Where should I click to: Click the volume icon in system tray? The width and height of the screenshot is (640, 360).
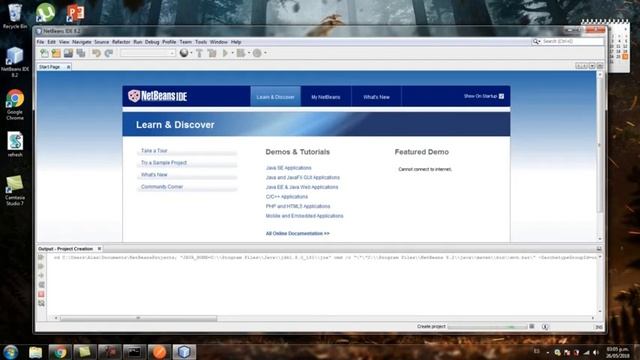point(596,352)
